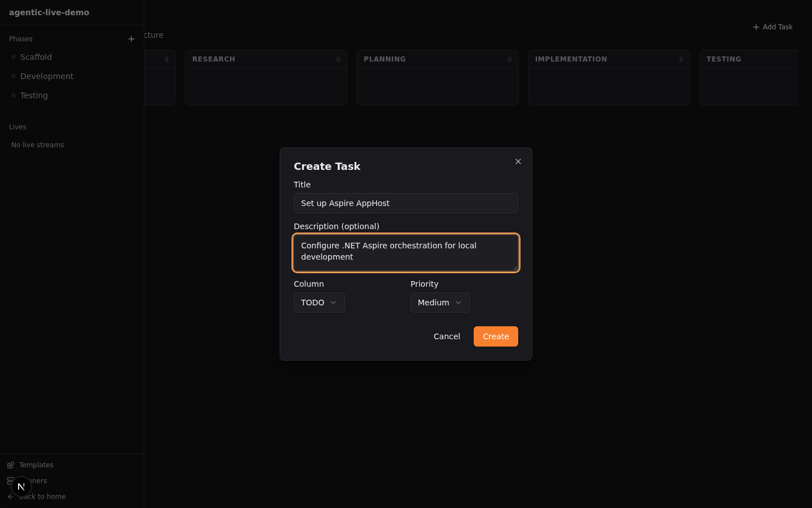Click the Testing phase status dot

click(x=14, y=95)
